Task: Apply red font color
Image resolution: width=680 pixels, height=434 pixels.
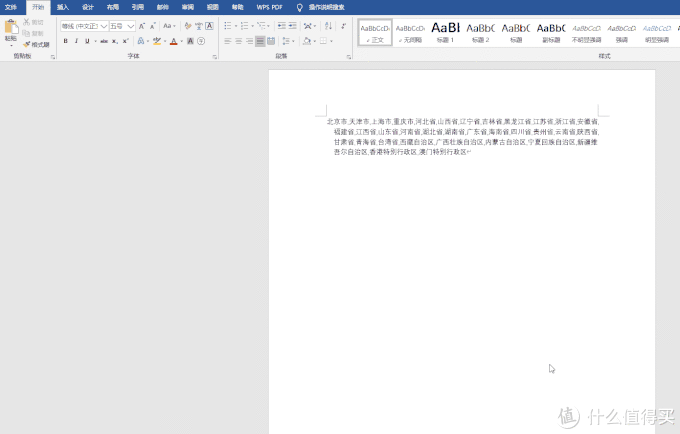Action: [x=174, y=41]
